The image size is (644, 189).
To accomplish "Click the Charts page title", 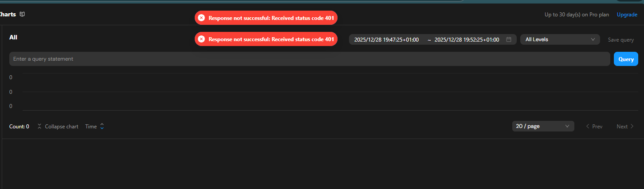I will click(8, 14).
